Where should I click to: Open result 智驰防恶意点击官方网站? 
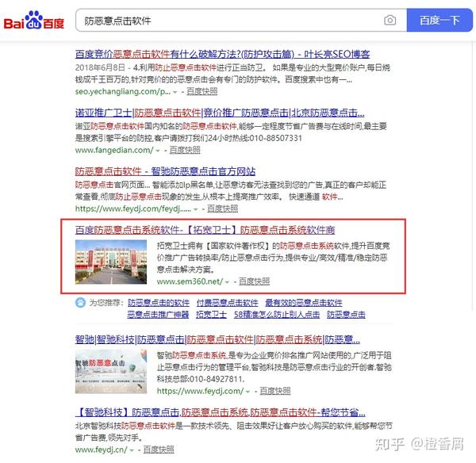(x=165, y=171)
